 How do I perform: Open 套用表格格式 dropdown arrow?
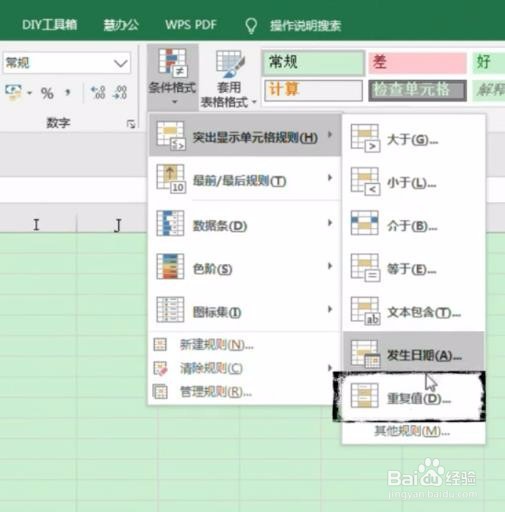pos(254,102)
